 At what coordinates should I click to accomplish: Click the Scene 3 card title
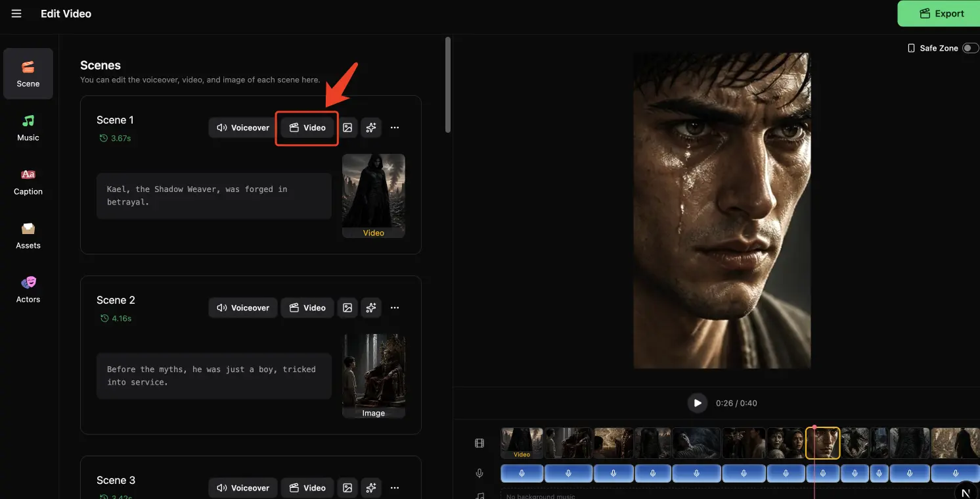[x=116, y=480]
